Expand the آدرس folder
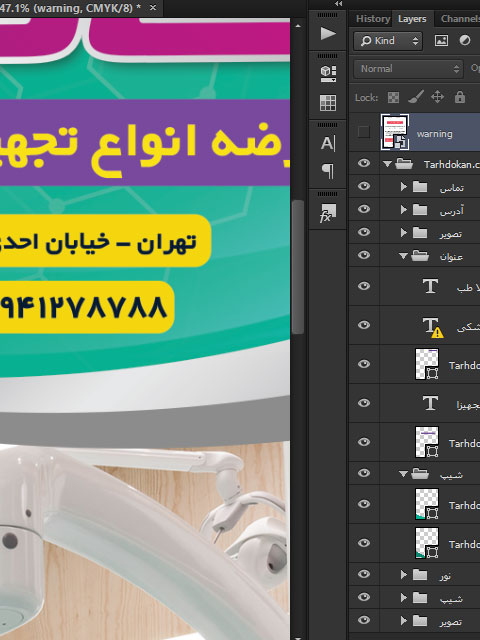 [403, 209]
